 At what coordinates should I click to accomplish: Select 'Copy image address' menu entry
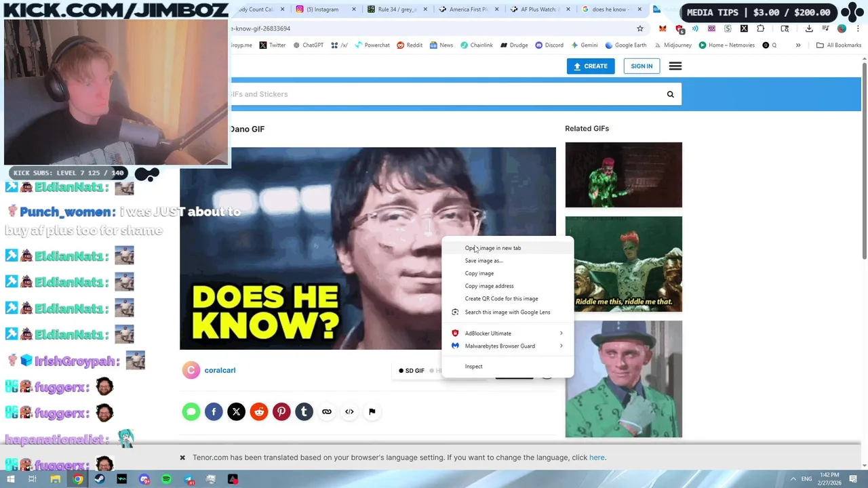[x=507, y=286]
